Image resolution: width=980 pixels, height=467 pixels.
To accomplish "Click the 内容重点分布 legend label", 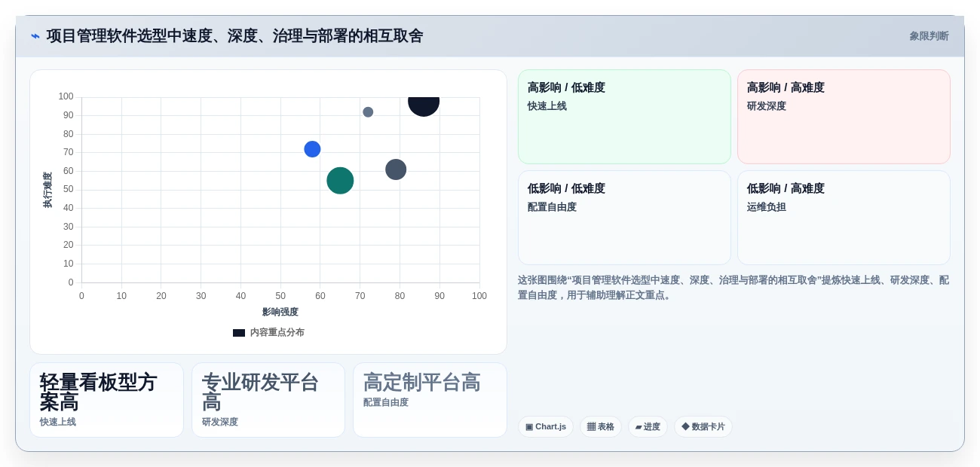I will (x=277, y=332).
